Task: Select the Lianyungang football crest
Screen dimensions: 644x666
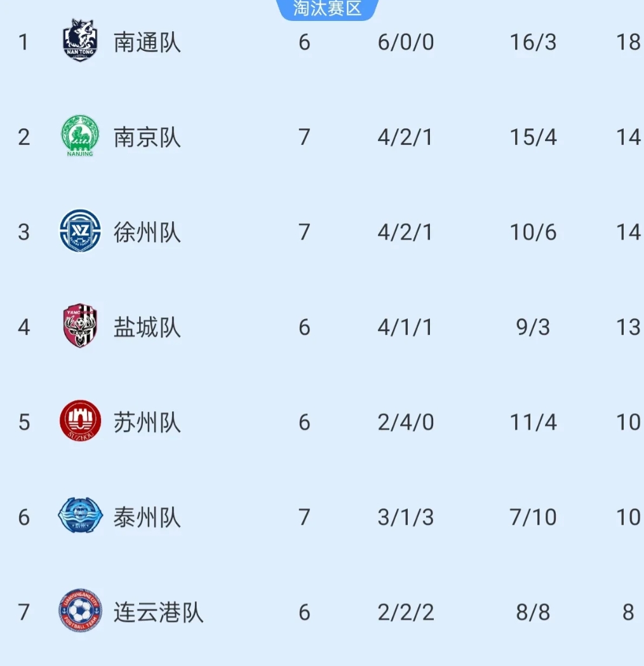Action: [80, 611]
